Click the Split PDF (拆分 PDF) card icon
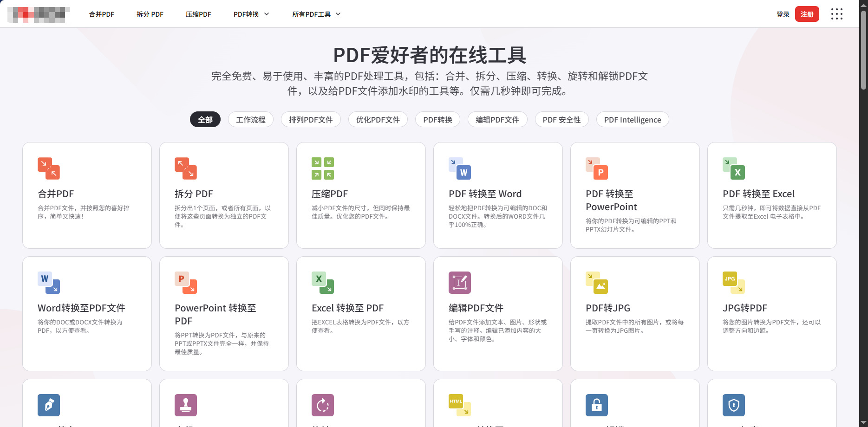 [x=186, y=168]
